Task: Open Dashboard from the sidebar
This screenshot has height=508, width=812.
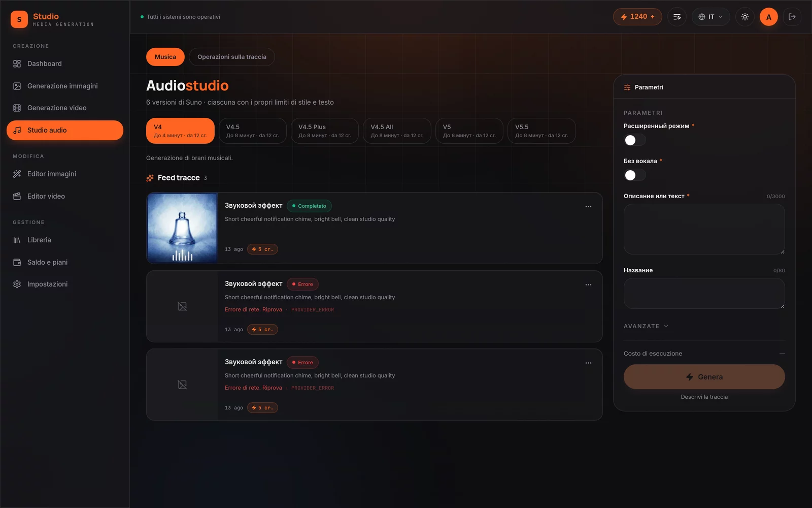Action: (x=65, y=63)
